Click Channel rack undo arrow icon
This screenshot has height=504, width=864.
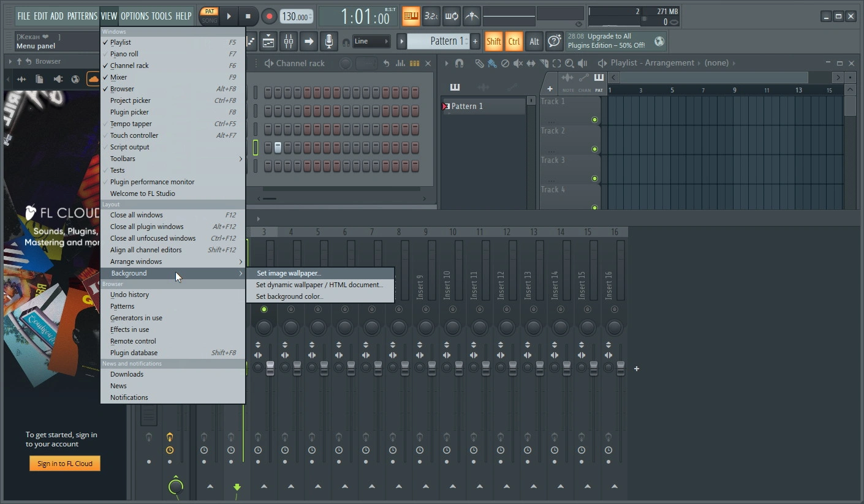(x=386, y=63)
